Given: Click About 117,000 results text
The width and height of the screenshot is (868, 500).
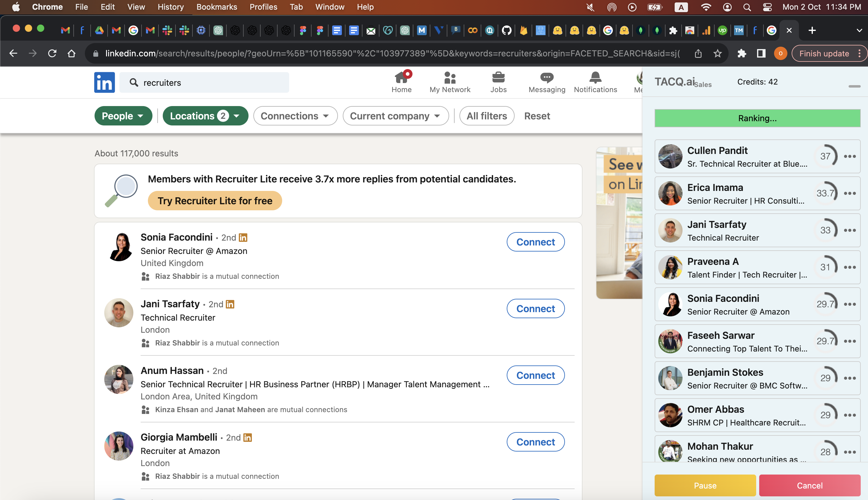Looking at the screenshot, I should click(x=136, y=154).
